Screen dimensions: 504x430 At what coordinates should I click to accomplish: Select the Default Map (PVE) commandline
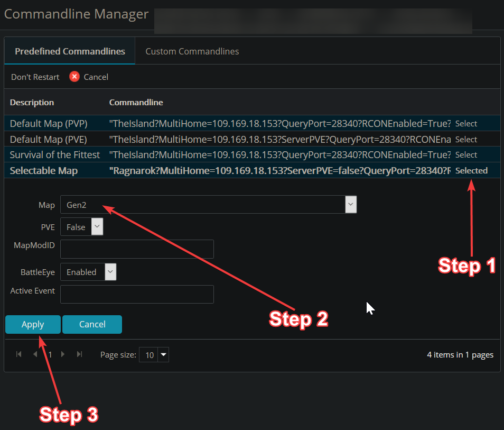pos(466,140)
